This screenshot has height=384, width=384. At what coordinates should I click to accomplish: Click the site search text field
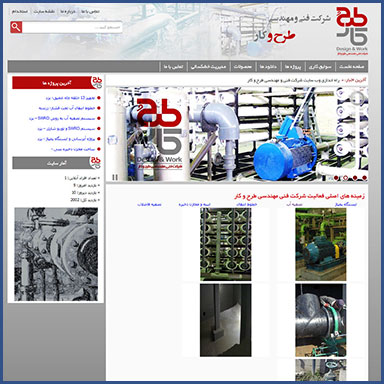click(x=72, y=27)
